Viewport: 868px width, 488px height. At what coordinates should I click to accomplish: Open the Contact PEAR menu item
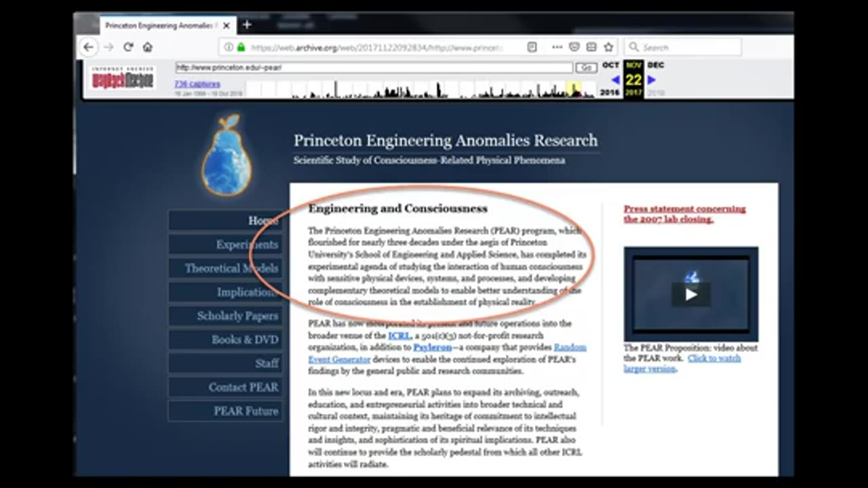point(225,387)
